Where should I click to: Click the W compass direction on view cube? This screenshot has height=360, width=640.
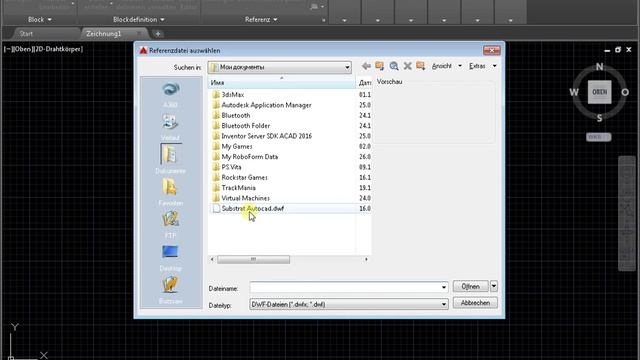tap(574, 92)
